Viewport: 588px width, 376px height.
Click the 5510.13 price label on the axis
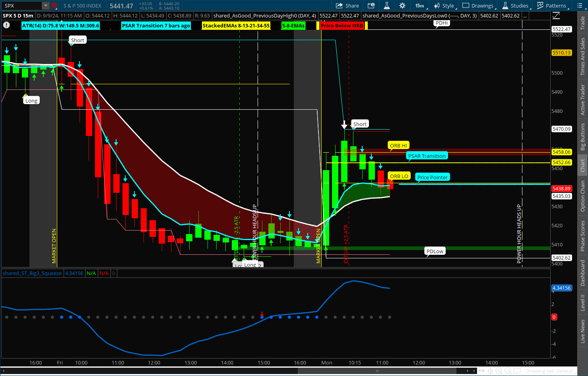click(x=561, y=52)
